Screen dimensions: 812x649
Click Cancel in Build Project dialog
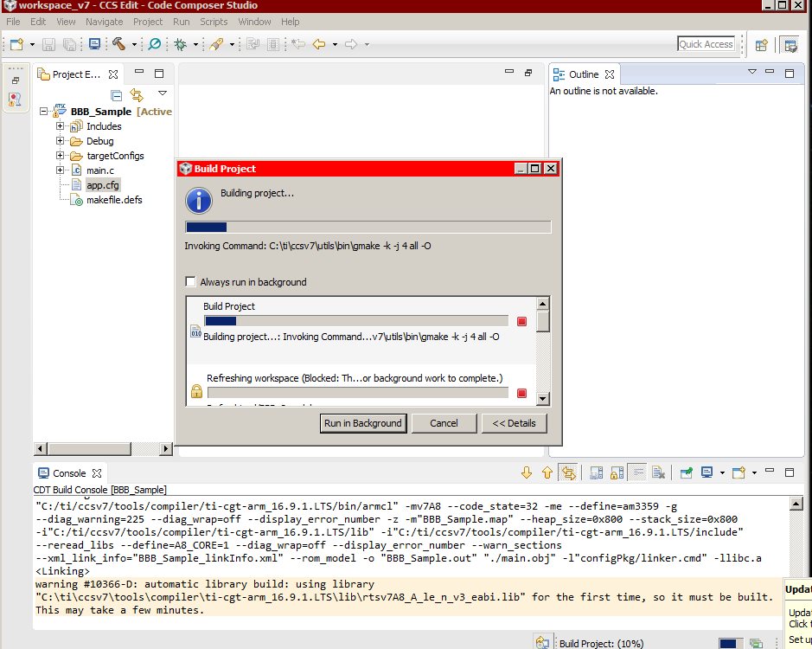444,423
